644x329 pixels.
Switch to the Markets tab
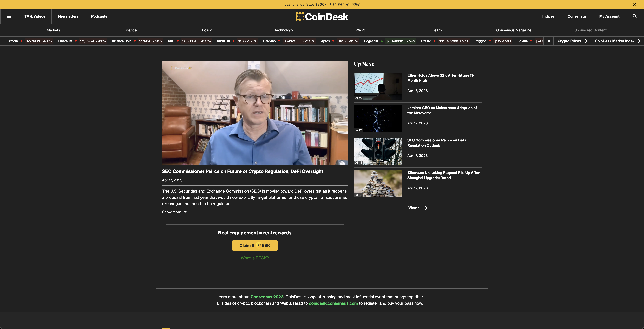[x=53, y=30]
